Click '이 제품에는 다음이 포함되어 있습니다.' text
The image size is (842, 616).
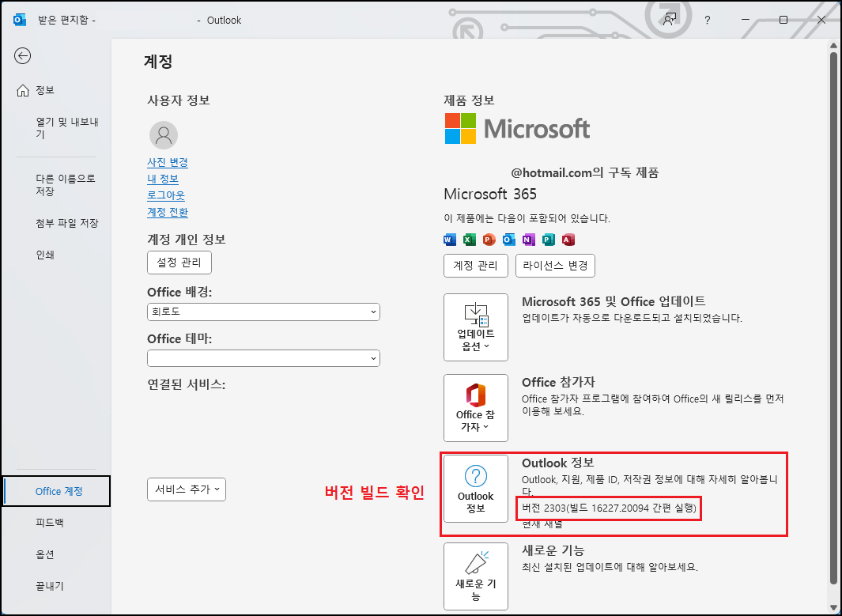[x=527, y=218]
